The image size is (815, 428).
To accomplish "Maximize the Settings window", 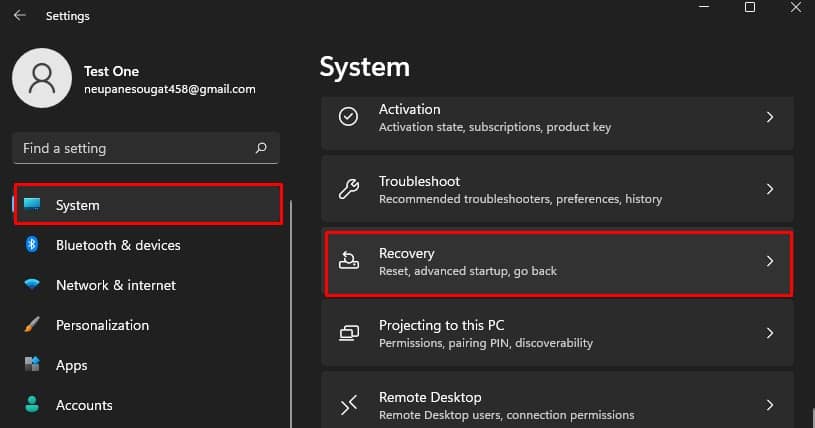I will (x=750, y=7).
